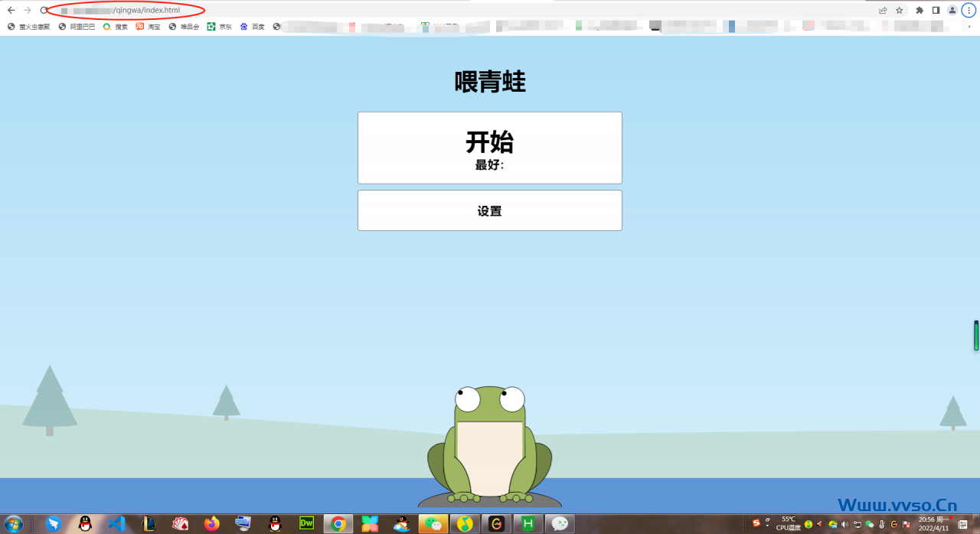Open Dreamweaver from the taskbar
The image size is (980, 534).
click(306, 524)
